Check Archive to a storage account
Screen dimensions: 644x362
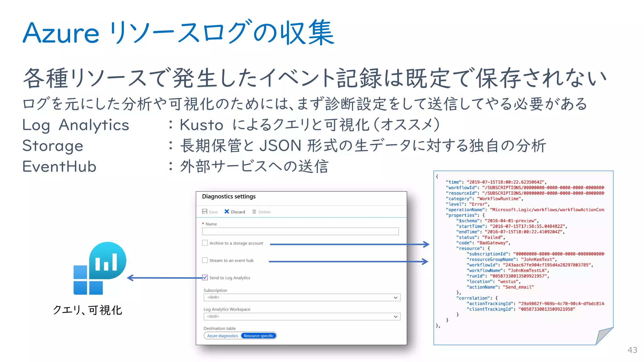pos(205,243)
